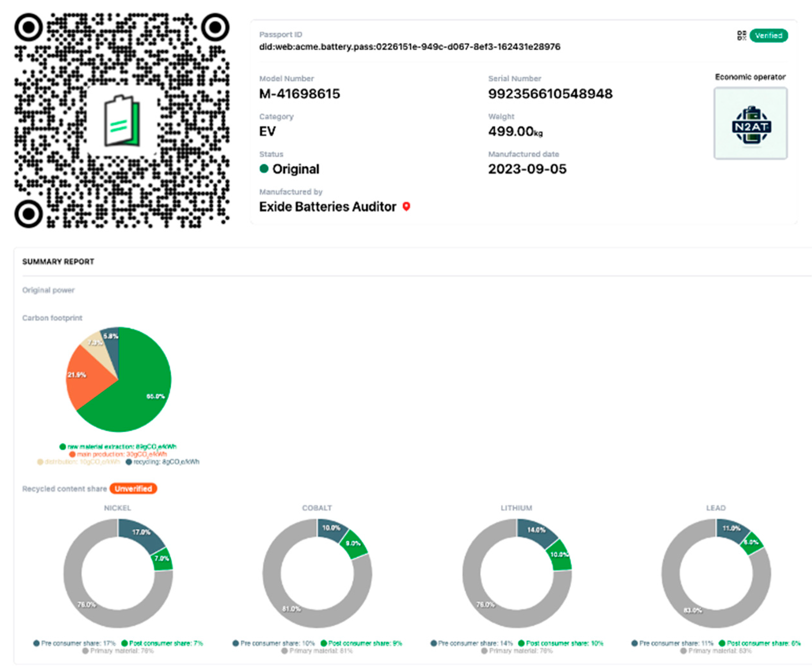Open the Exide Batteries Auditor manufacturer name

tap(327, 207)
